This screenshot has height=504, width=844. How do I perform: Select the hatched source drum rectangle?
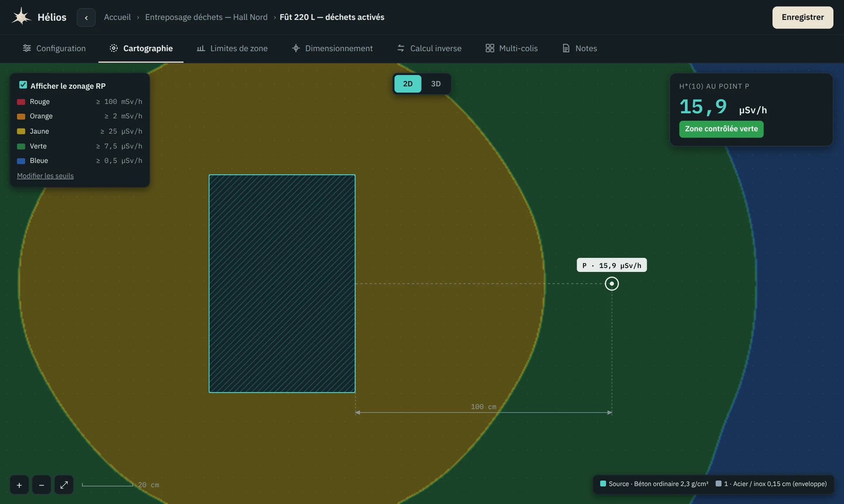coord(282,284)
